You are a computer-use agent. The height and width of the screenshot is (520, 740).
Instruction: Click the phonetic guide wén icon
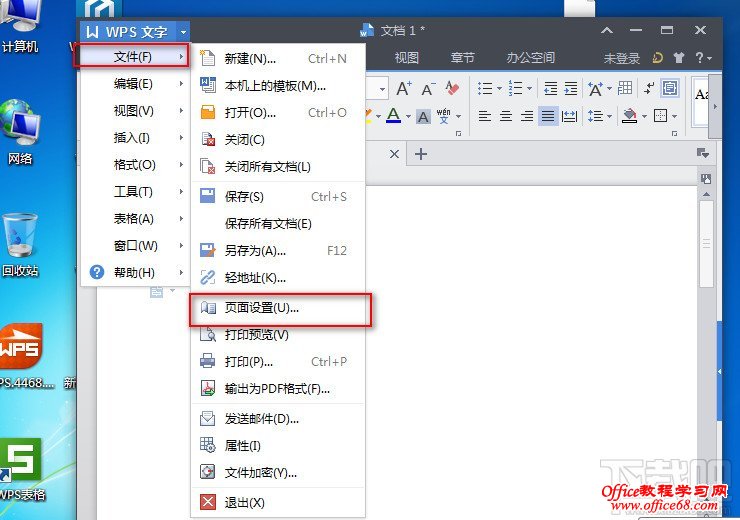(444, 116)
